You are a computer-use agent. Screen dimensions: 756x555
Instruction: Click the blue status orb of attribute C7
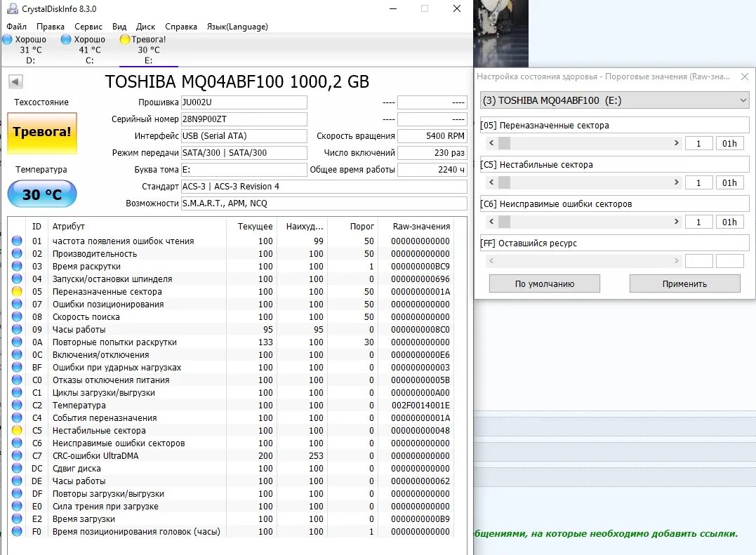17,456
